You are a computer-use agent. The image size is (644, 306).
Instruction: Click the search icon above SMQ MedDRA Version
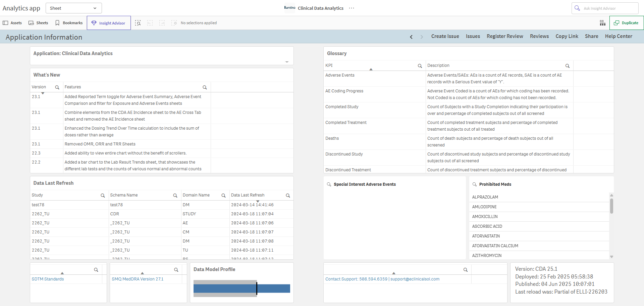[176, 270]
